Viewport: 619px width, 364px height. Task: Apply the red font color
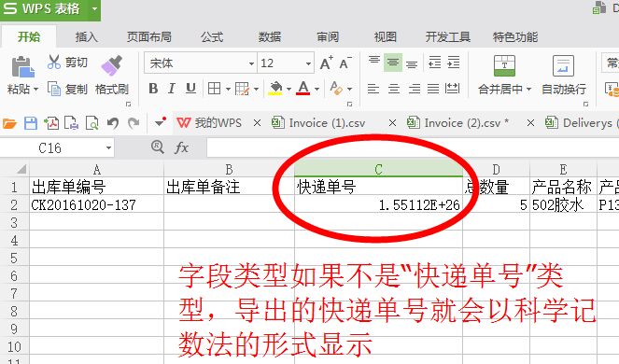point(303,88)
